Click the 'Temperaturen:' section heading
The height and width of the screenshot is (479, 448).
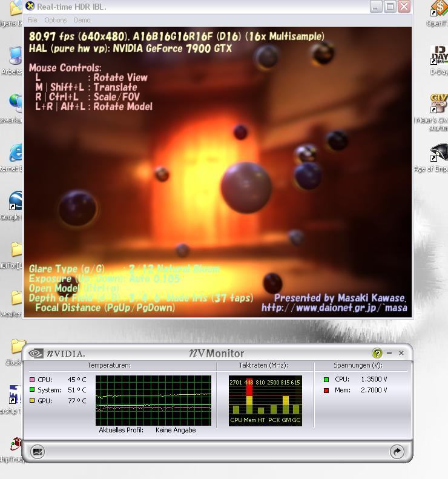(x=109, y=365)
